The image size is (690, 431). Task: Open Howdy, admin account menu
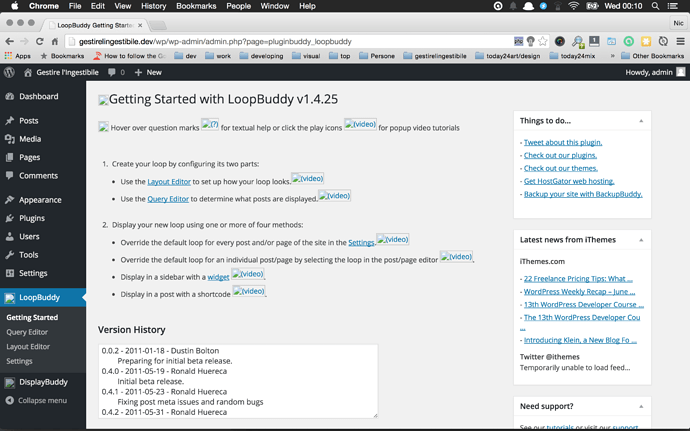tap(655, 72)
